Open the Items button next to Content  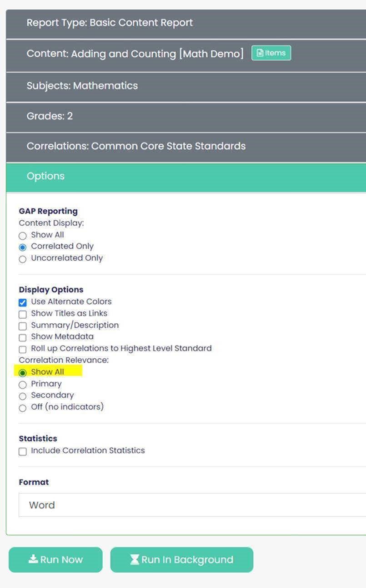271,53
